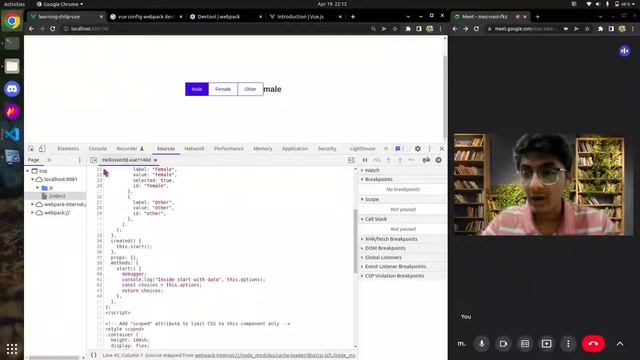The height and width of the screenshot is (360, 640).
Task: Open the Performance tab
Action: point(229,149)
